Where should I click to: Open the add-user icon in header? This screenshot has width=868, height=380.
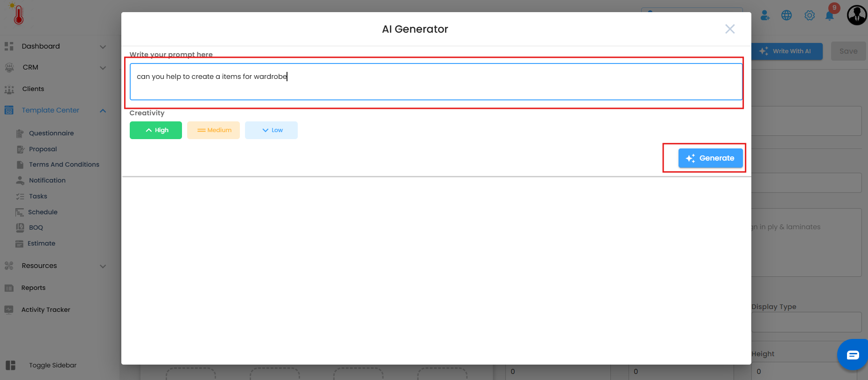765,15
